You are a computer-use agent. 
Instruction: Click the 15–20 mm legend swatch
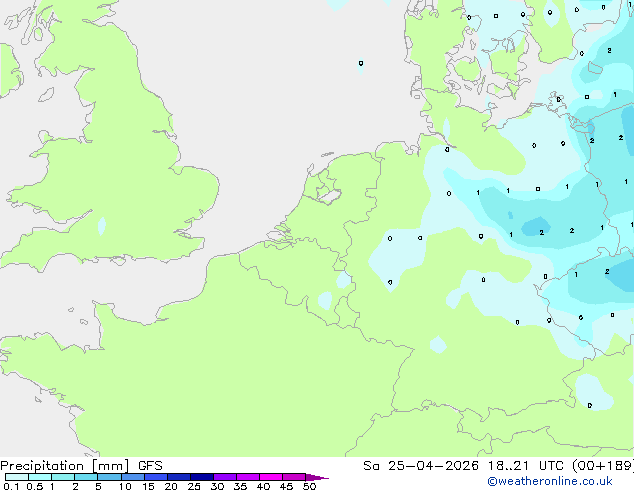(156, 477)
